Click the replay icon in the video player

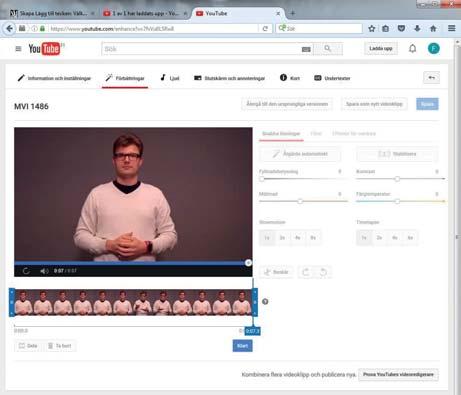26,271
